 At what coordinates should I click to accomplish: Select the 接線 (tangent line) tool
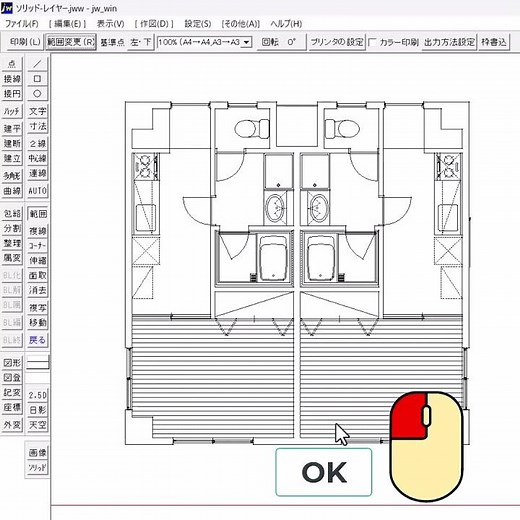(12, 79)
